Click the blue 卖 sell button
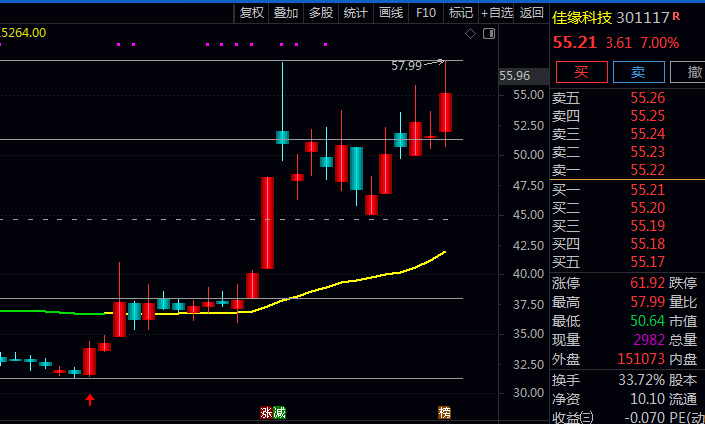The image size is (705, 424). coord(638,72)
